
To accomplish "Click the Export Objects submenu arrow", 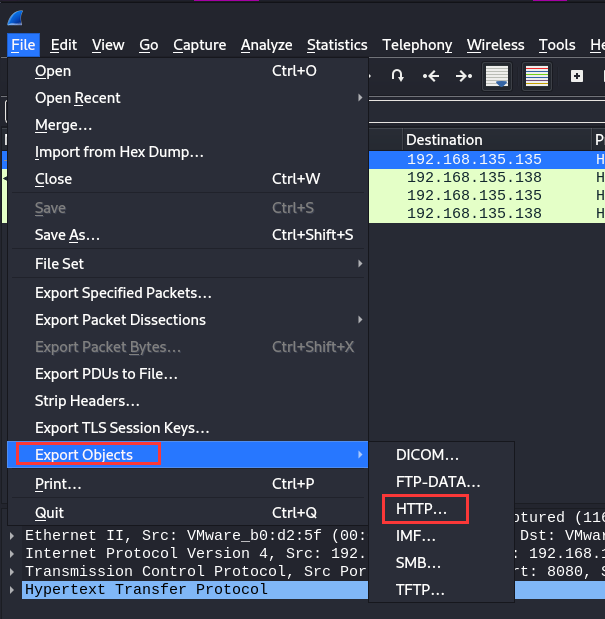I will tap(360, 455).
